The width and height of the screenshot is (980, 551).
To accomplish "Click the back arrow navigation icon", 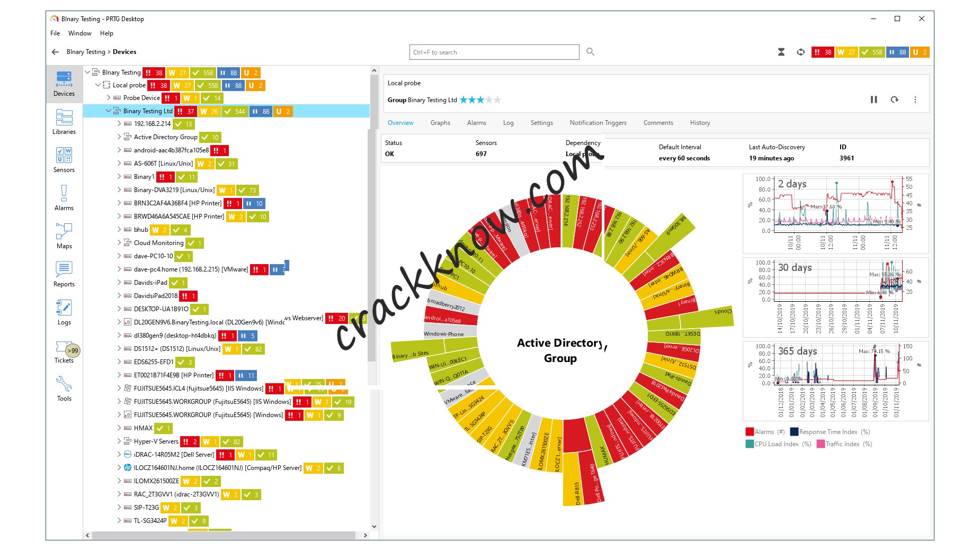I will click(x=55, y=52).
